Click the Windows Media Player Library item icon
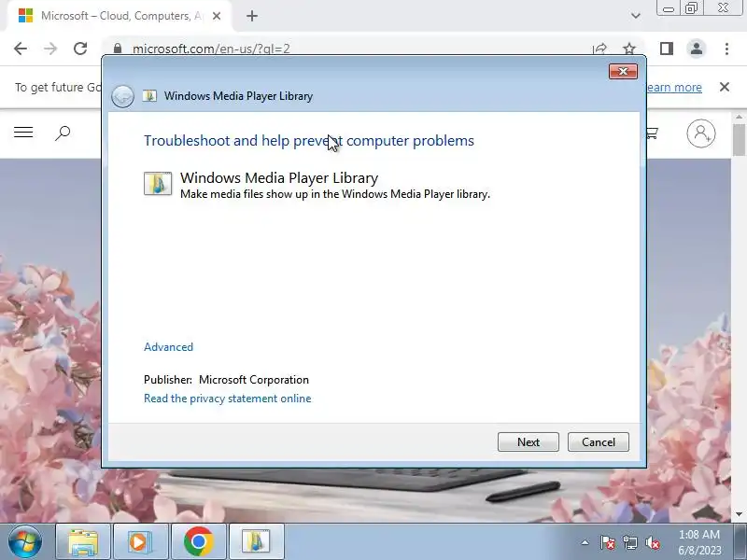Viewport: 747px width, 560px height. point(158,183)
